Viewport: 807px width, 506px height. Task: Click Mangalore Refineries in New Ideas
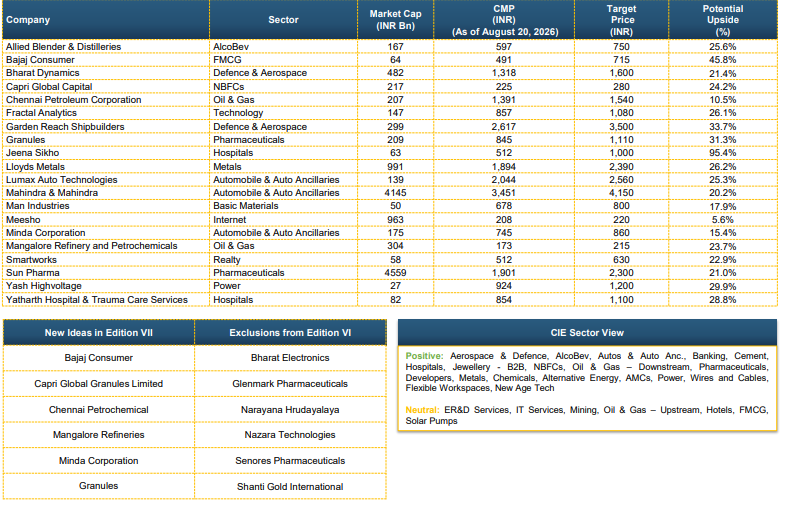99,435
